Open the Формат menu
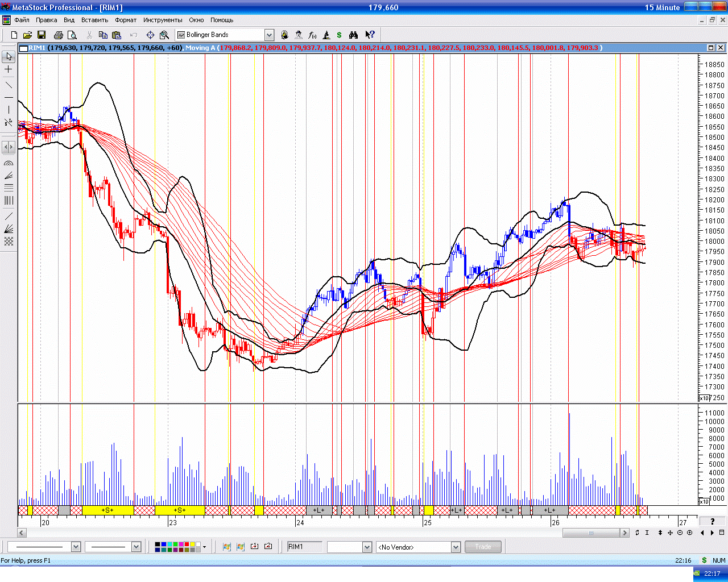 click(x=126, y=20)
